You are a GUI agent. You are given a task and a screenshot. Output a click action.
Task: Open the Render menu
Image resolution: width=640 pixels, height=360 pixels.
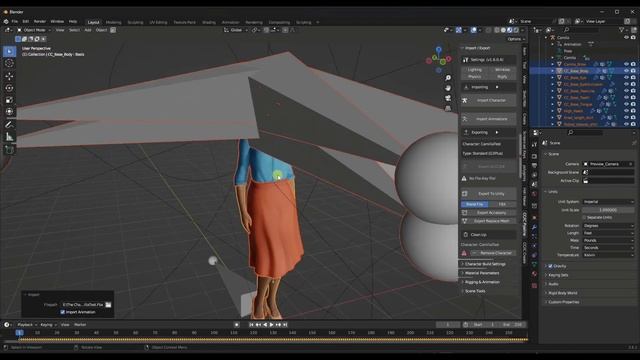pos(40,21)
